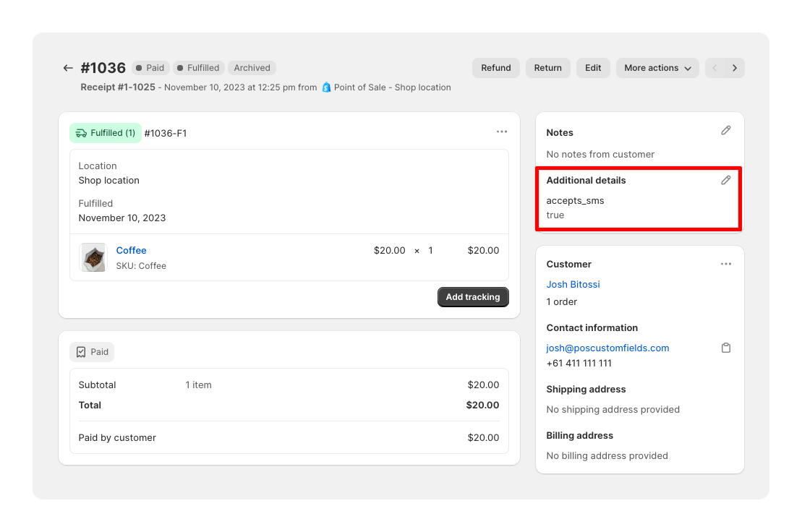Edit the Additional details pencil icon

coord(725,179)
